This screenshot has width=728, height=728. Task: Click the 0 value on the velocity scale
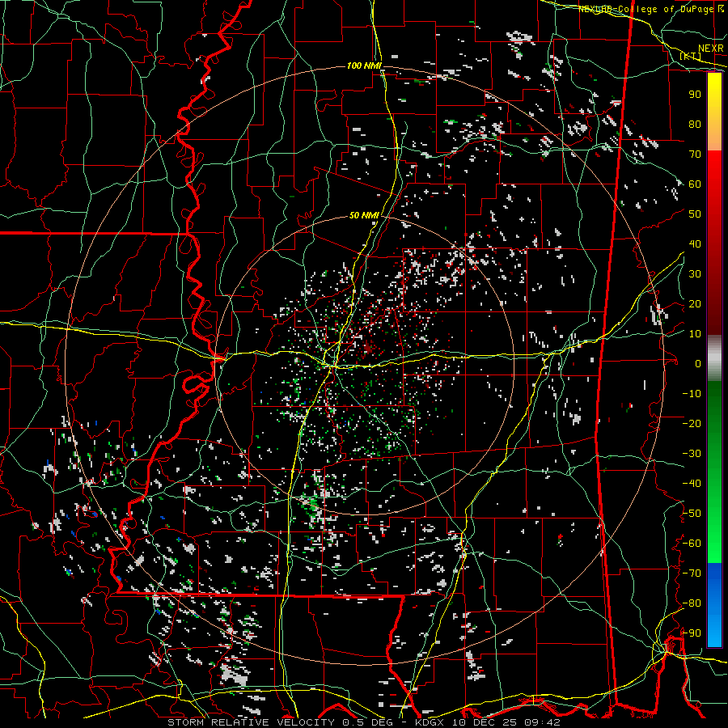click(x=698, y=364)
